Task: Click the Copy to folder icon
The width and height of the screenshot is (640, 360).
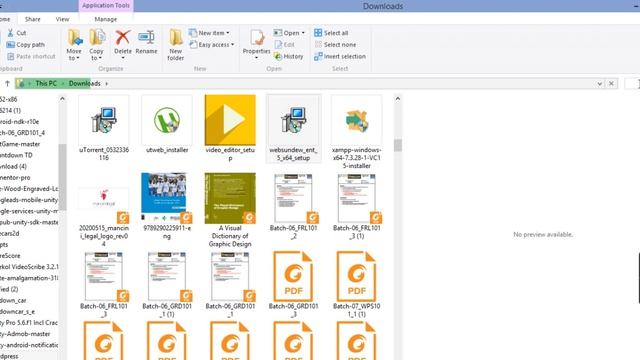Action: point(97,37)
